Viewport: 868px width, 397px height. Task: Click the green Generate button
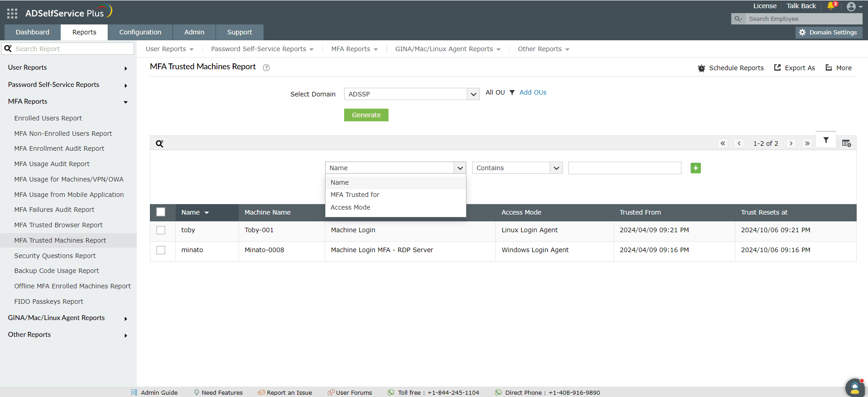(366, 115)
